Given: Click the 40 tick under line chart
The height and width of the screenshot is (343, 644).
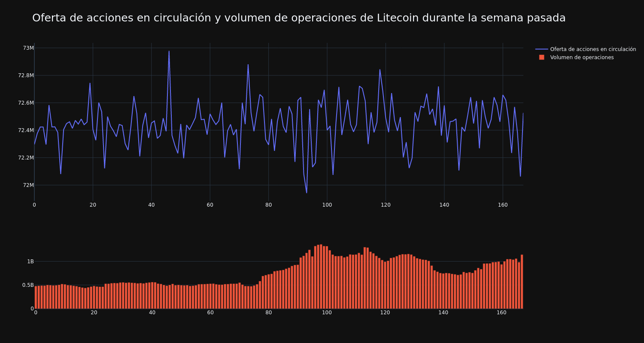Looking at the screenshot, I should pos(151,205).
